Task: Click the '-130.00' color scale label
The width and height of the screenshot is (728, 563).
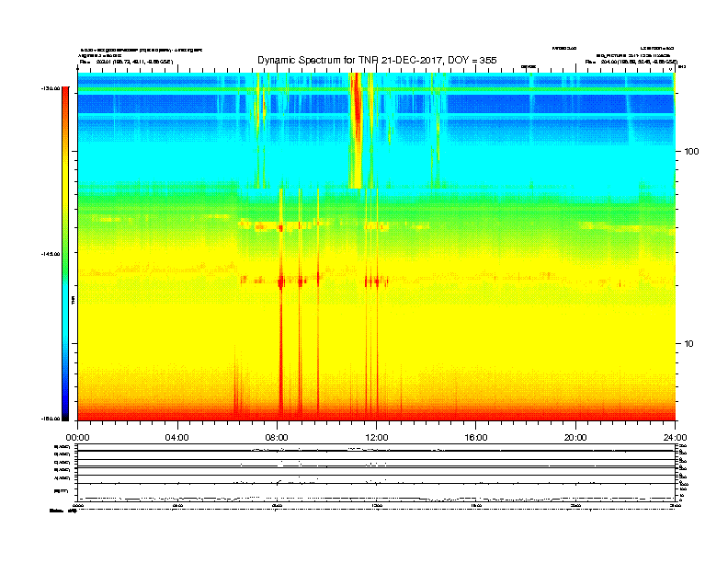Action: click(x=51, y=88)
